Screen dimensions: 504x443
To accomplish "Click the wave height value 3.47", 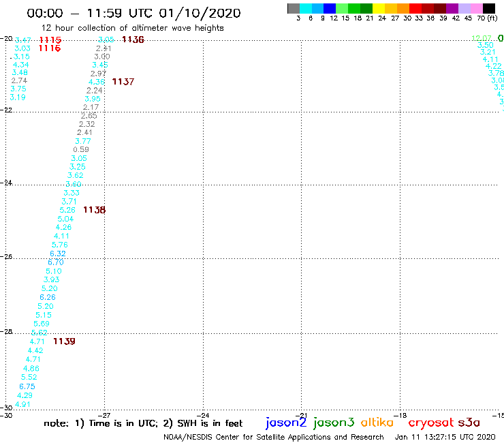I will 23,40.
